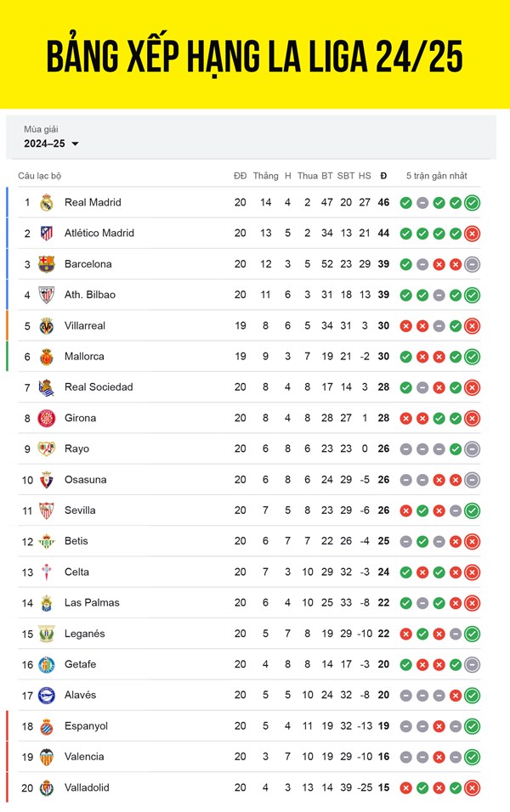510x812 pixels.
Task: Click the Đ points column header
Action: (383, 176)
